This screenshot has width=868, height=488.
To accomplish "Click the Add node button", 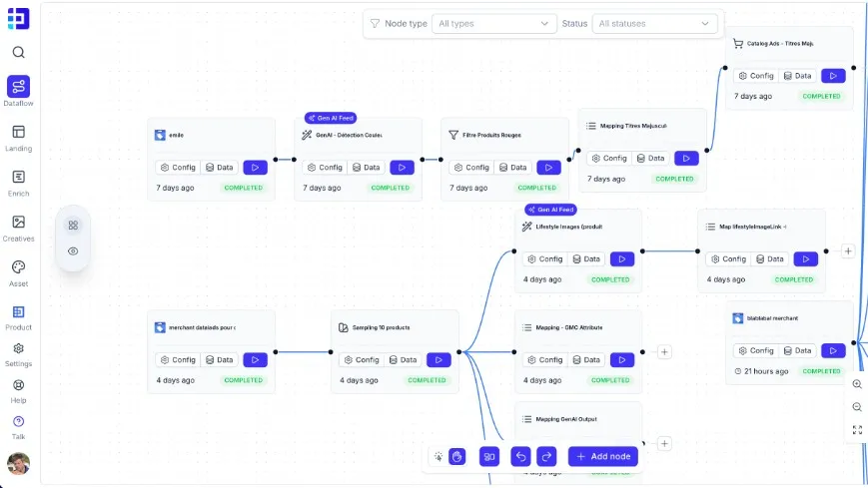I will [603, 456].
